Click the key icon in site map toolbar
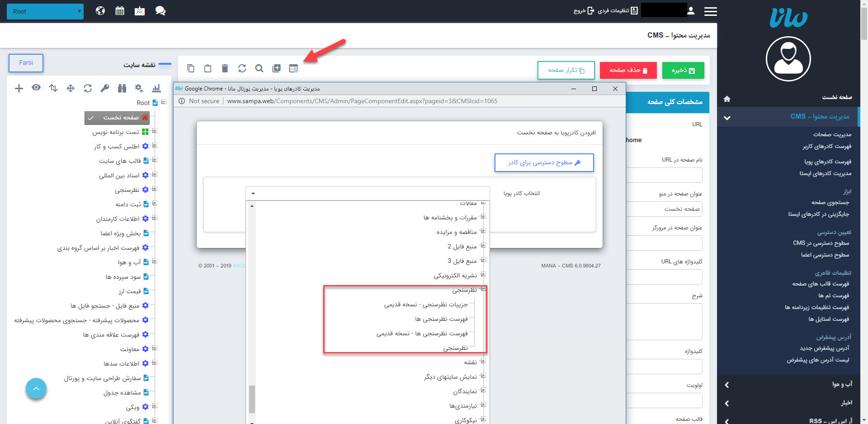 tap(105, 88)
